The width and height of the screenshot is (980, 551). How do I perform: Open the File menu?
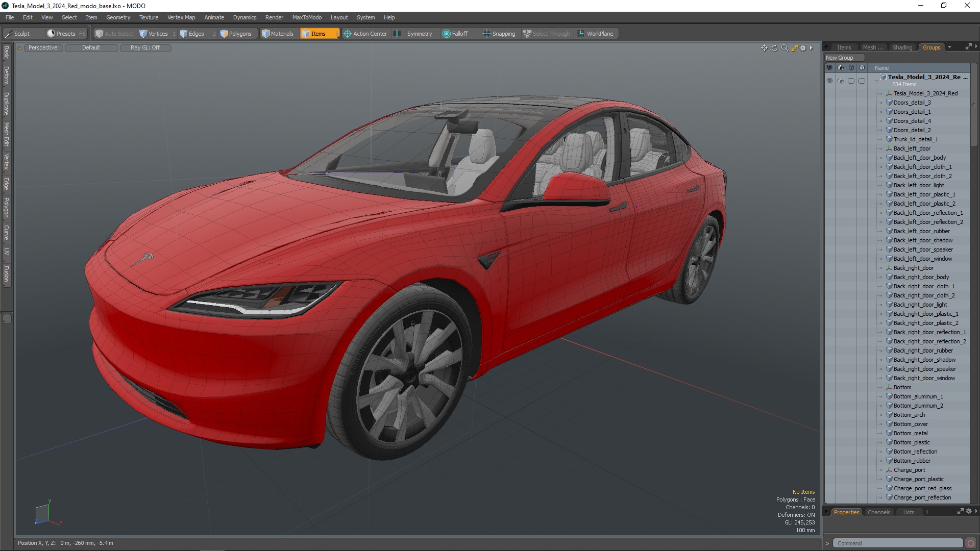click(x=10, y=17)
